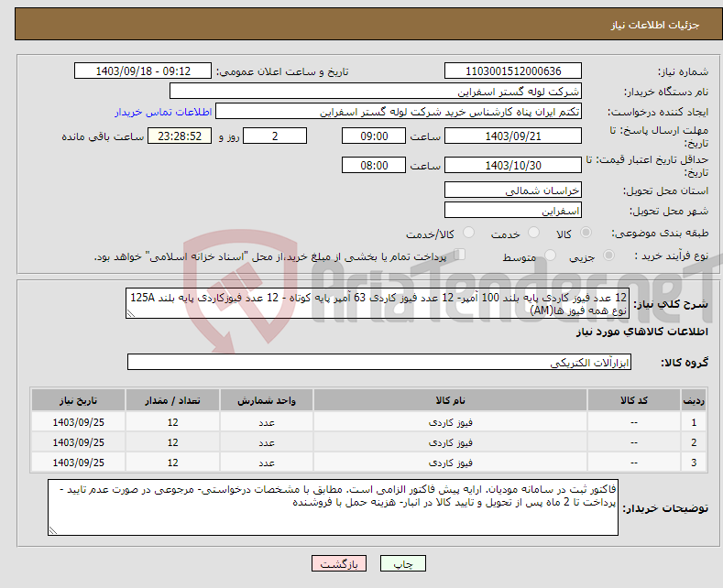The width and height of the screenshot is (723, 588).
Task: Click the buyer name field شرکت لوله گستر اسفراین
Action: (376, 91)
